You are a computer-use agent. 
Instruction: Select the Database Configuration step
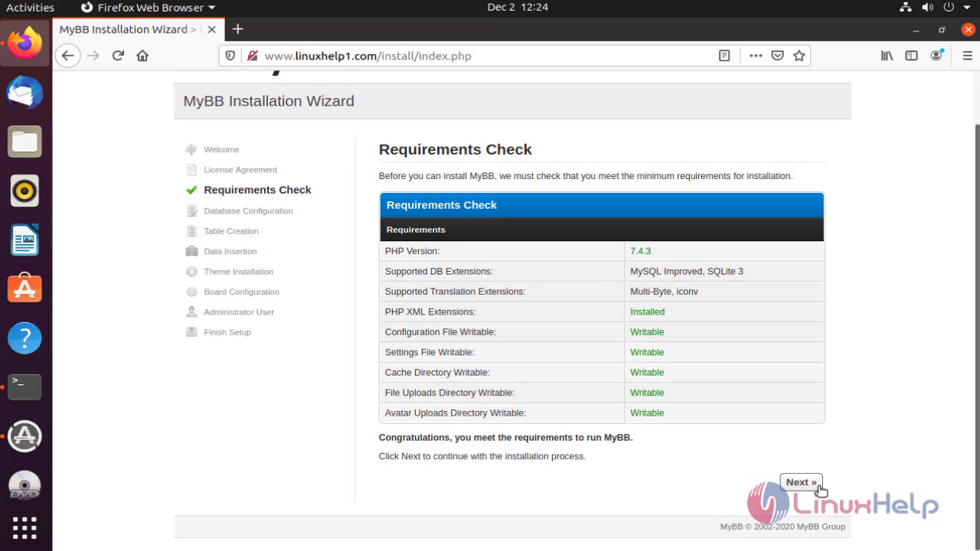pos(248,210)
